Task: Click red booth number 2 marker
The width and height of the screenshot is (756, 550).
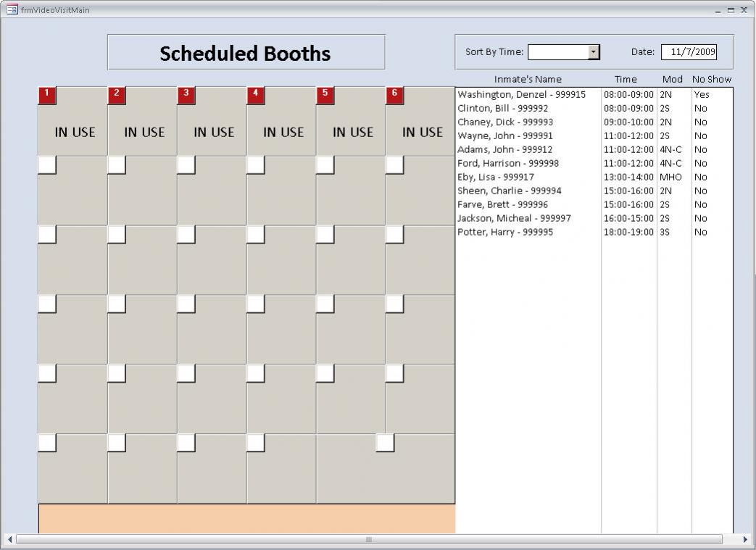Action: 117,96
